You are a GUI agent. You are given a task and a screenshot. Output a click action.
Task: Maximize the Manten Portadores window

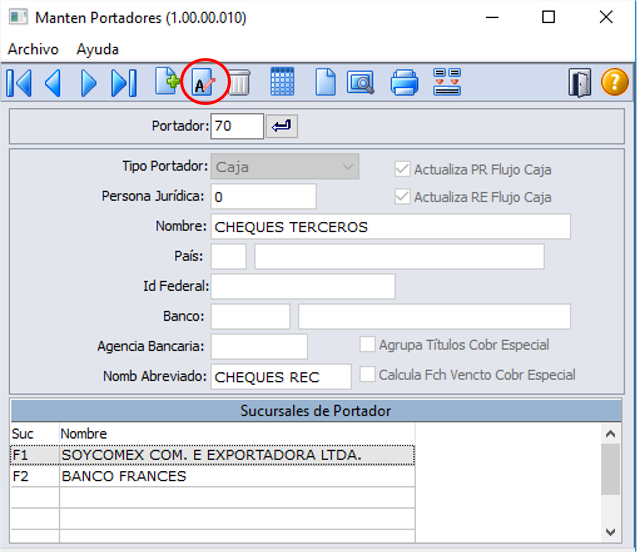[548, 17]
